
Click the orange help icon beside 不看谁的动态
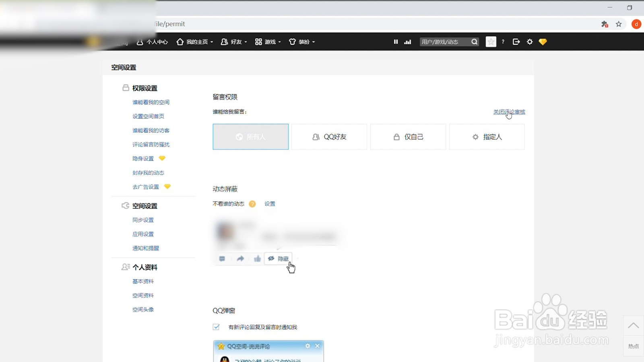pyautogui.click(x=252, y=204)
